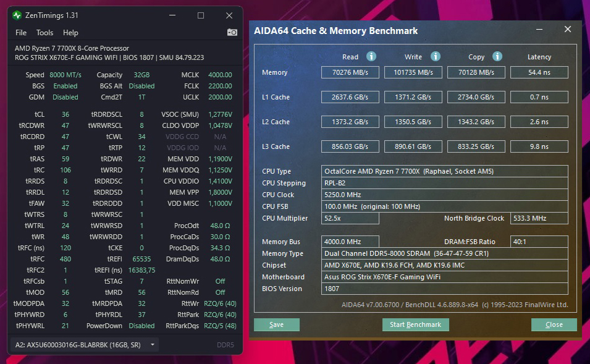Click the Capacity value 32GB
This screenshot has height=364, width=590.
[x=141, y=75]
